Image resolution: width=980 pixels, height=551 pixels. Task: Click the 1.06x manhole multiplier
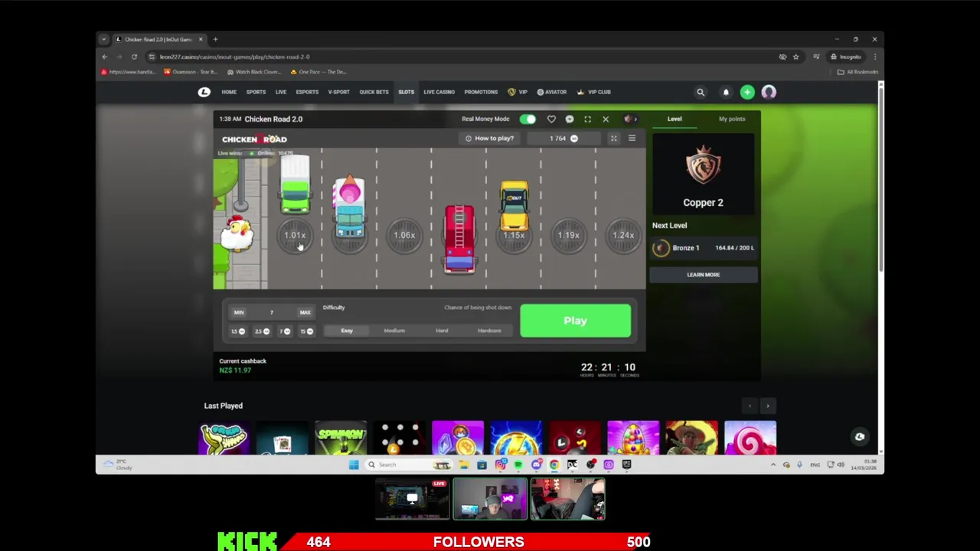tap(404, 236)
